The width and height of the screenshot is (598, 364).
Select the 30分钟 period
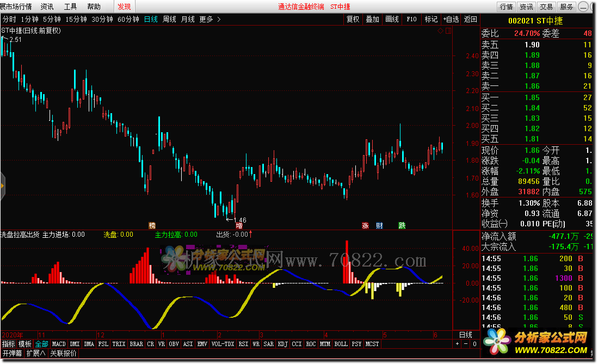click(x=102, y=19)
